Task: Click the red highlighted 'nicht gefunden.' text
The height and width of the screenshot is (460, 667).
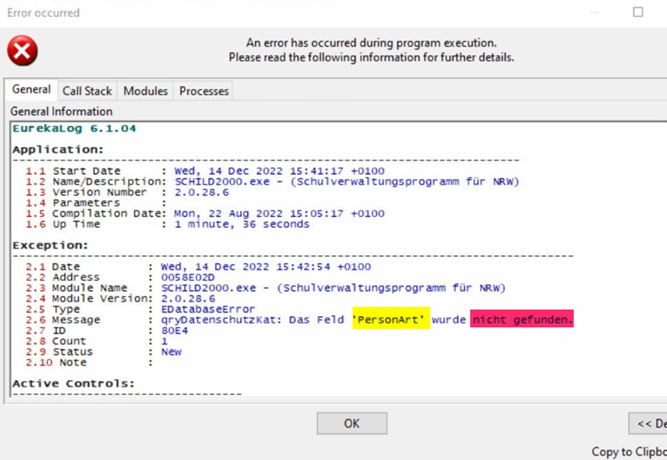Action: pos(522,320)
